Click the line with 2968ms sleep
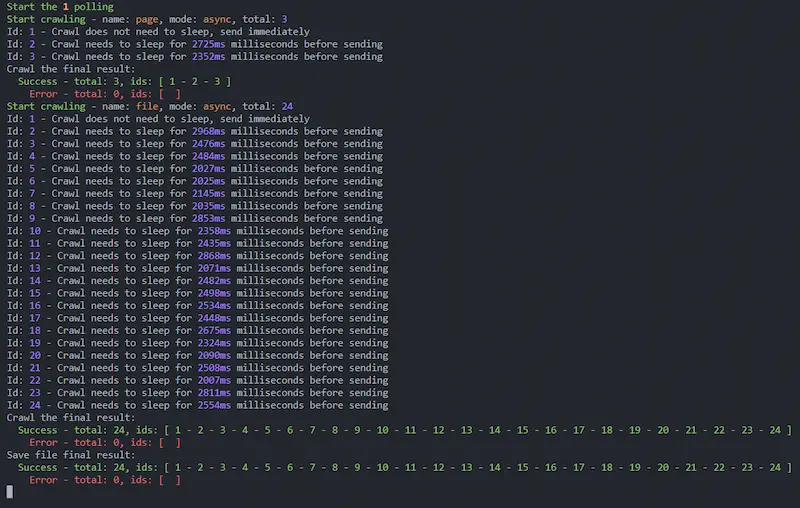This screenshot has height=508, width=800. click(194, 132)
